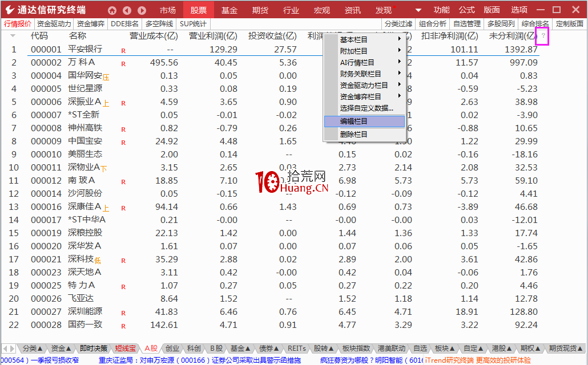Click the R marker beside 国药一致
Image resolution: width=588 pixels, height=365 pixels.
[x=123, y=326]
